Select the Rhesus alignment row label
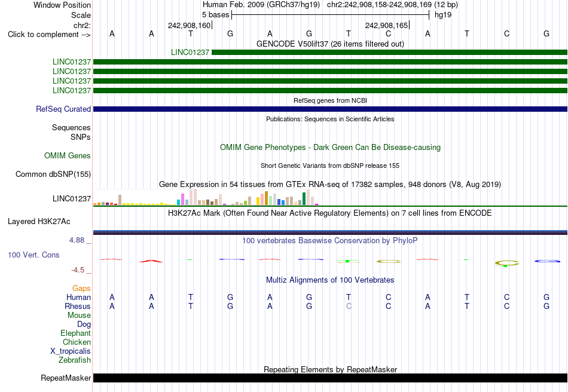 tap(78, 306)
